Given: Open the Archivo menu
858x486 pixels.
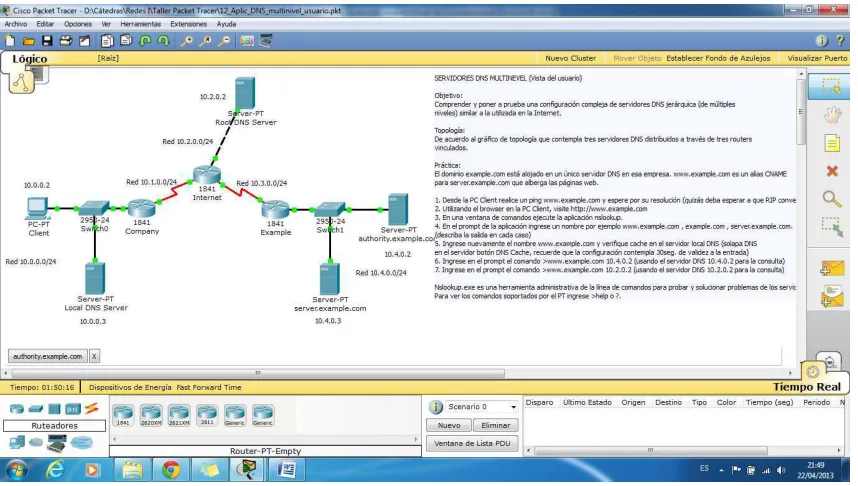Looking at the screenshot, I should 16,24.
